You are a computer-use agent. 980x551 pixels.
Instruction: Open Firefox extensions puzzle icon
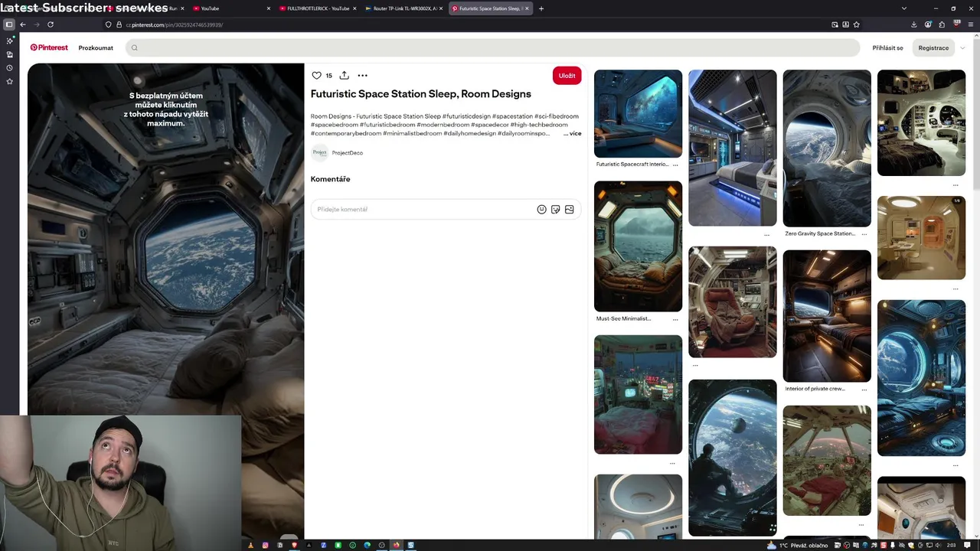942,24
